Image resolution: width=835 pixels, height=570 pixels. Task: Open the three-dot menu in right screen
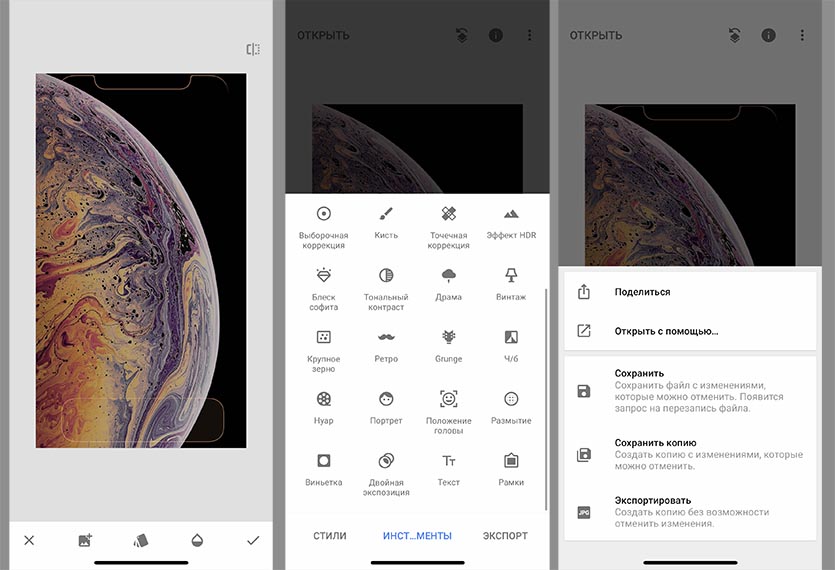[x=802, y=35]
